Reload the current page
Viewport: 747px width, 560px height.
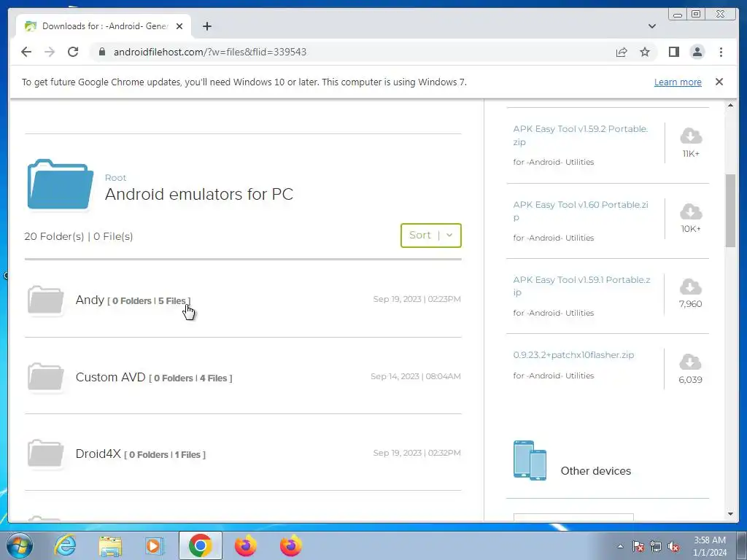click(73, 52)
